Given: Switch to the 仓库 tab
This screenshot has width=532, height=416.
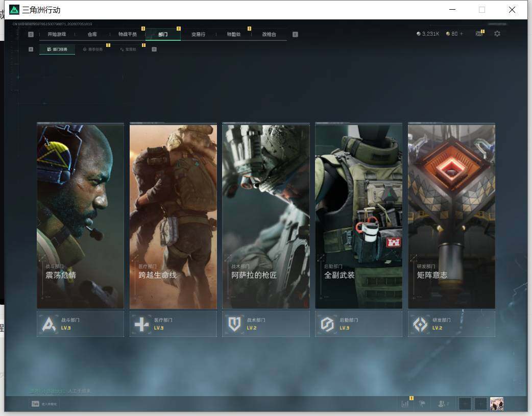Looking at the screenshot, I should [x=92, y=34].
